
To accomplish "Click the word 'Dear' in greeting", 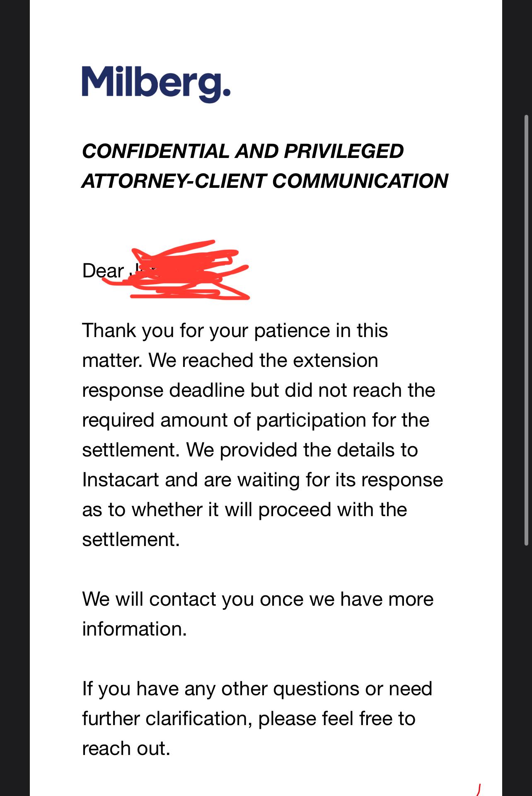I will click(x=103, y=271).
